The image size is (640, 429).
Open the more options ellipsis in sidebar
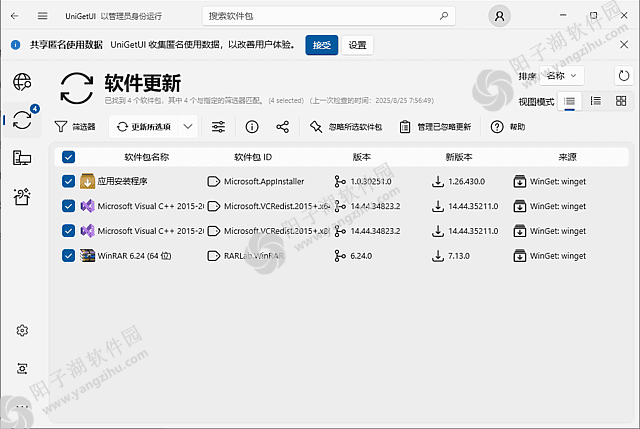[x=22, y=407]
